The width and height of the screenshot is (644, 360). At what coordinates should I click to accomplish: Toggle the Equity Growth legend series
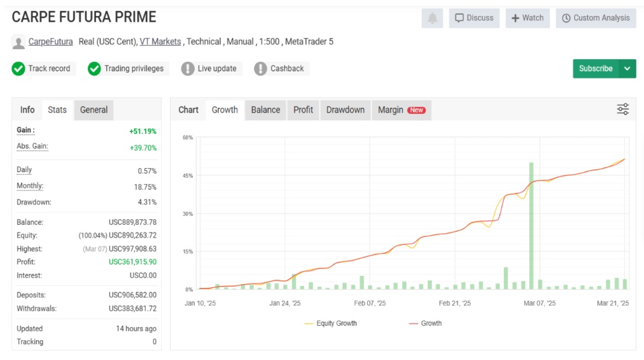[x=331, y=324]
